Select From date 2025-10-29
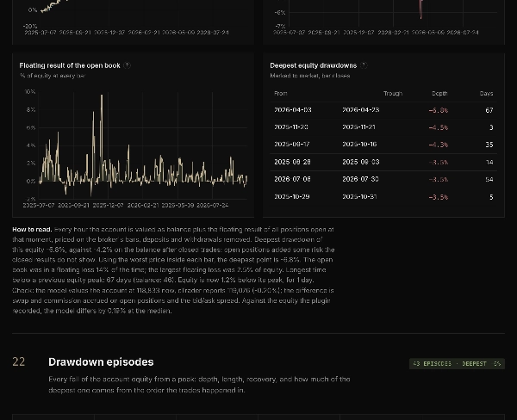The height and width of the screenshot is (420, 517). [x=292, y=196]
